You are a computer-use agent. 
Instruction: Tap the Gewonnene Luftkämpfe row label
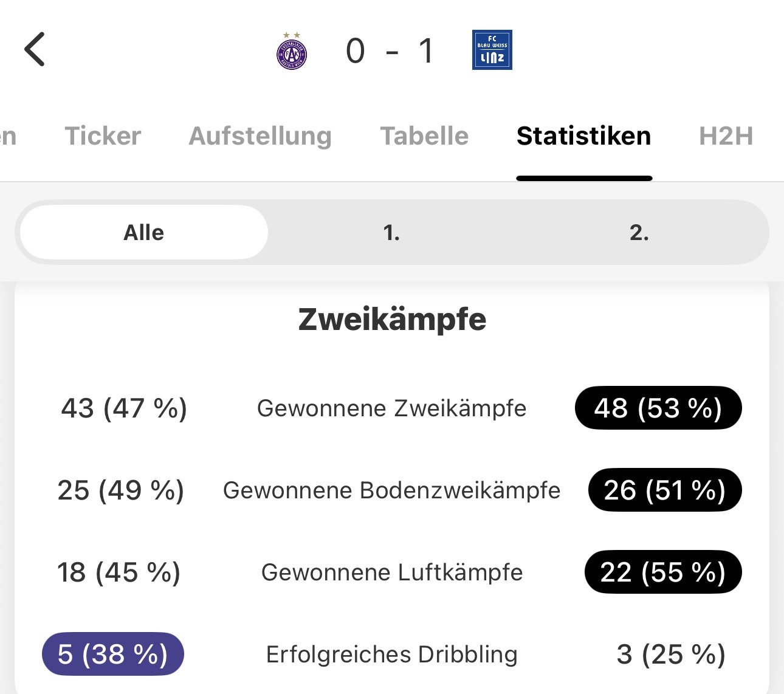point(391,572)
